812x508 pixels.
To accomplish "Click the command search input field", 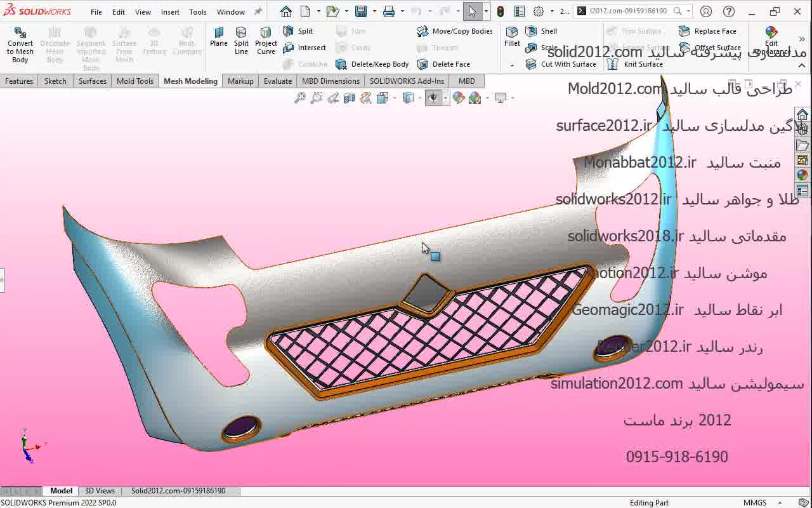I will pos(628,11).
